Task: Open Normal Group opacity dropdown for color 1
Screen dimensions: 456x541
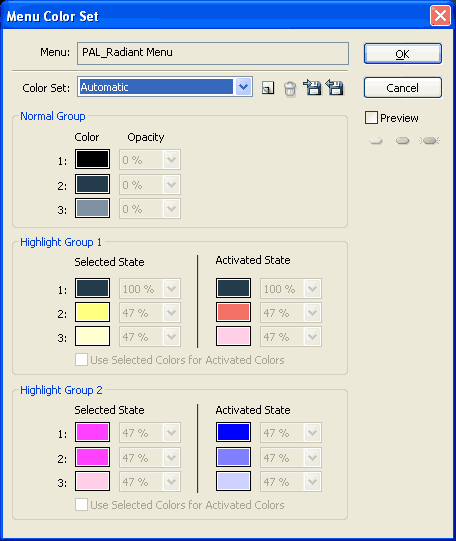Action: pyautogui.click(x=150, y=159)
